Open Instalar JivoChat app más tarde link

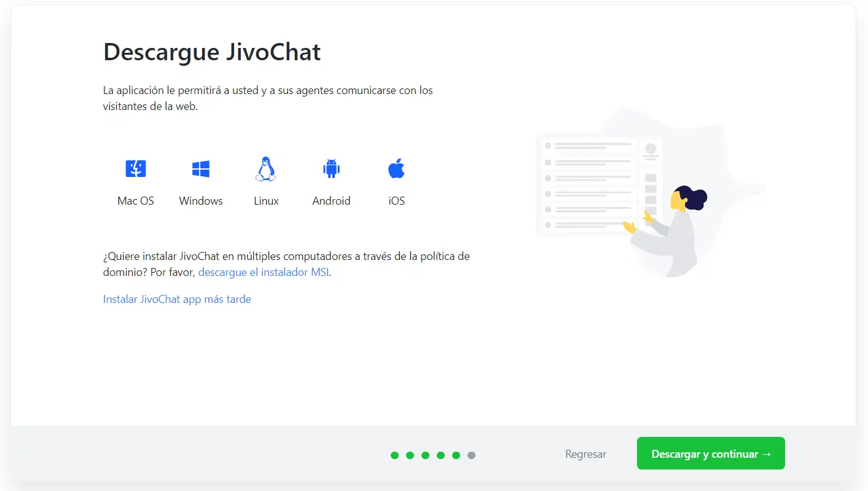point(177,299)
